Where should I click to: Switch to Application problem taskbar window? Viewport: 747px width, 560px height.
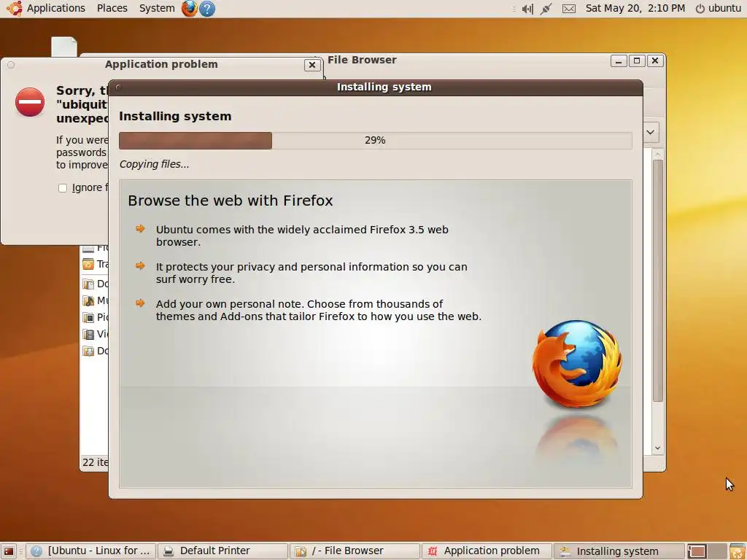point(487,551)
